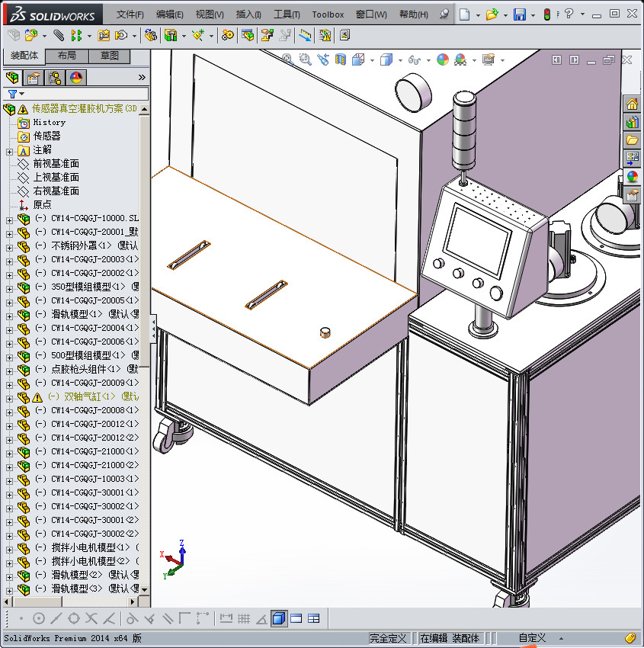Expand the CW14-CGQGJ-10000 component node
The image size is (644, 648).
point(9,220)
